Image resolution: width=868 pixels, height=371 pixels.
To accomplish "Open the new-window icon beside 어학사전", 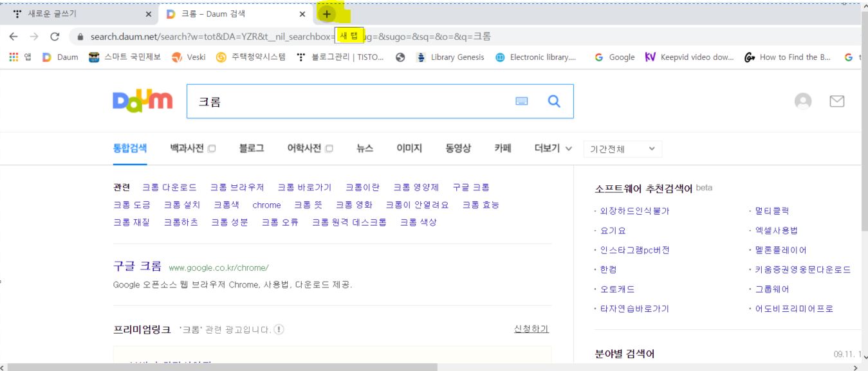I will (329, 149).
